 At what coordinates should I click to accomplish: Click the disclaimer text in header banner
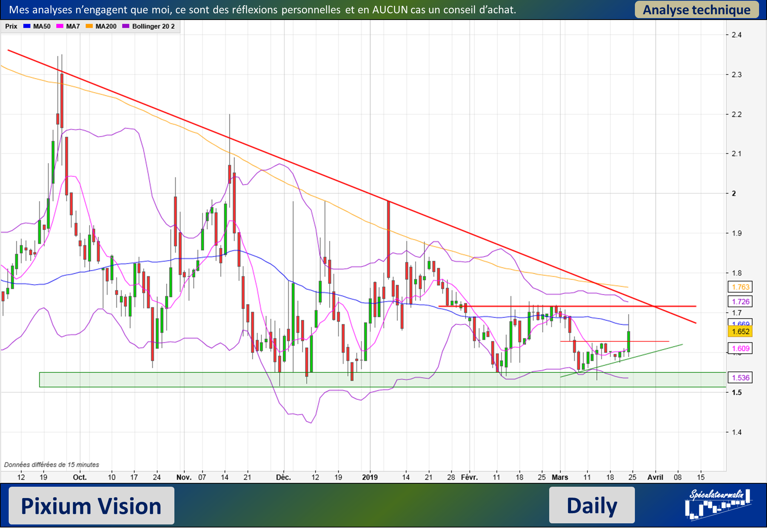click(x=262, y=10)
